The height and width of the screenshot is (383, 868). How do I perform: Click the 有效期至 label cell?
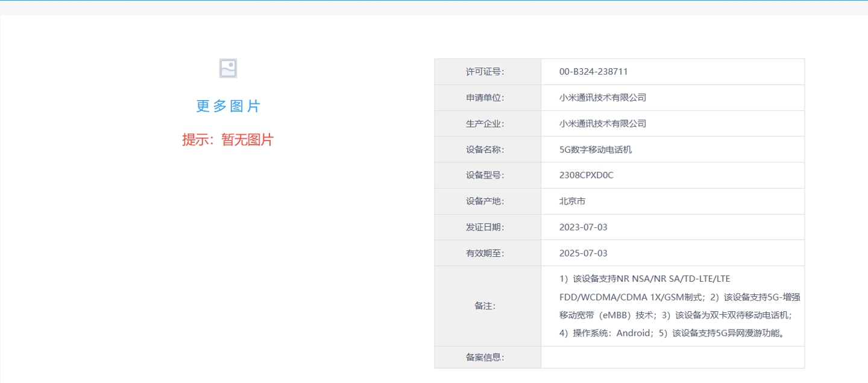(x=485, y=253)
